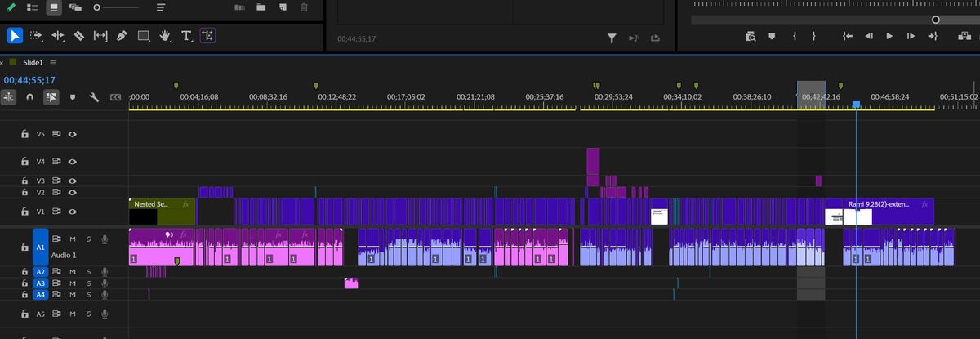Select the Pen tool
Screen dimensions: 980x339
(x=122, y=35)
